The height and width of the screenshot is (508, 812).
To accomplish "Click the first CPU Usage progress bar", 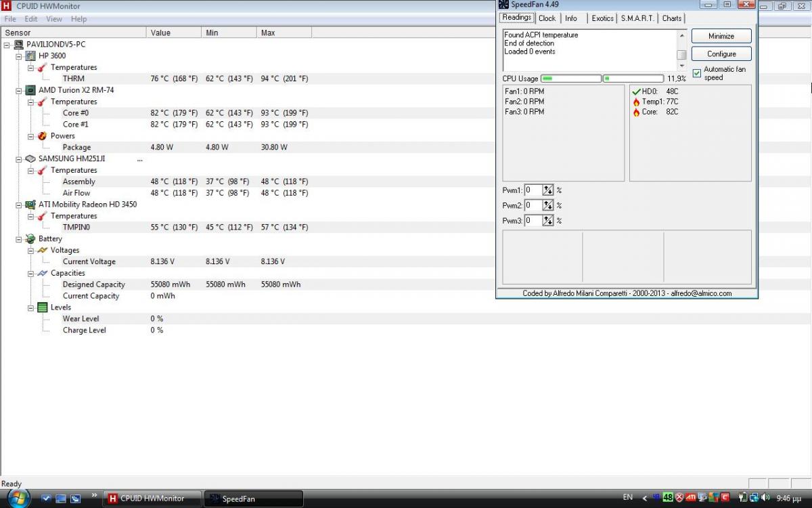I will 571,79.
